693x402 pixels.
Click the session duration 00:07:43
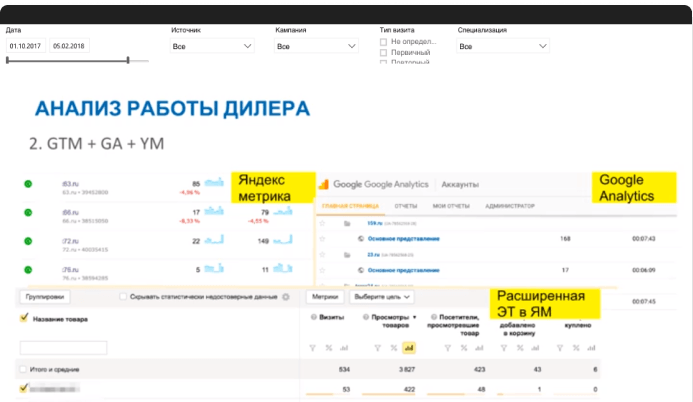644,239
